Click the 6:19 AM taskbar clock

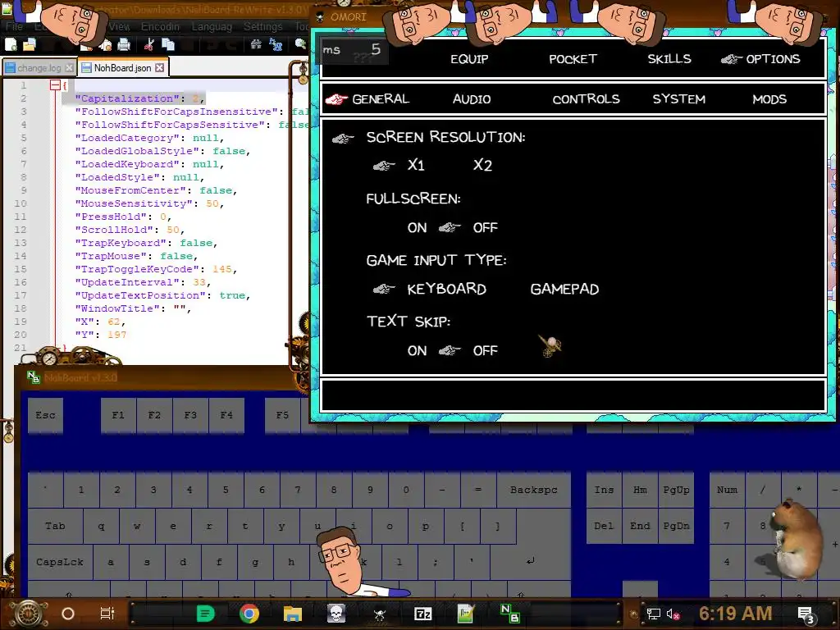click(x=735, y=614)
